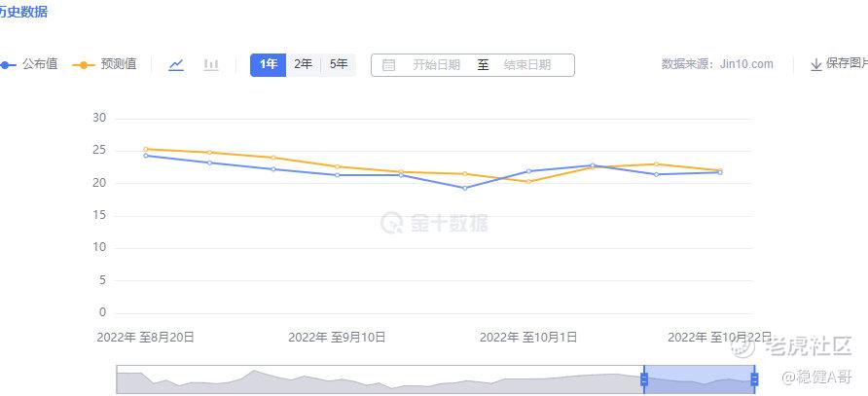Click the right handle of range slider

[x=754, y=379]
